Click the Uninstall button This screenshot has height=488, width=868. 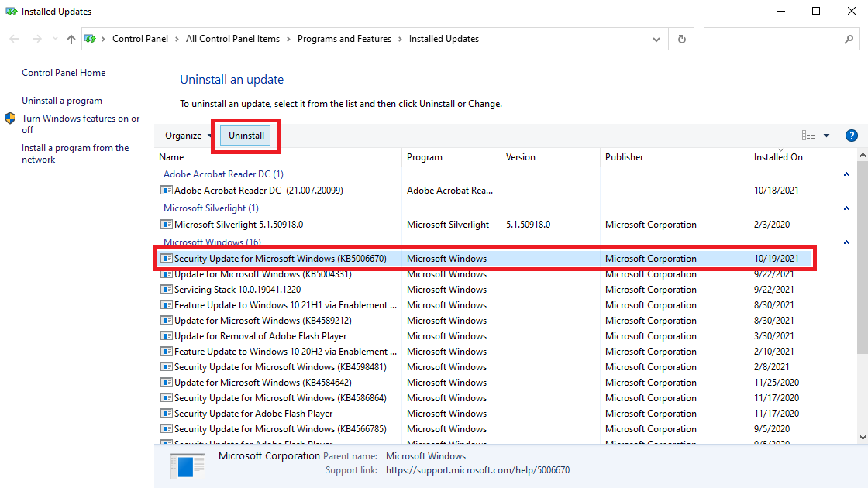[x=246, y=136]
